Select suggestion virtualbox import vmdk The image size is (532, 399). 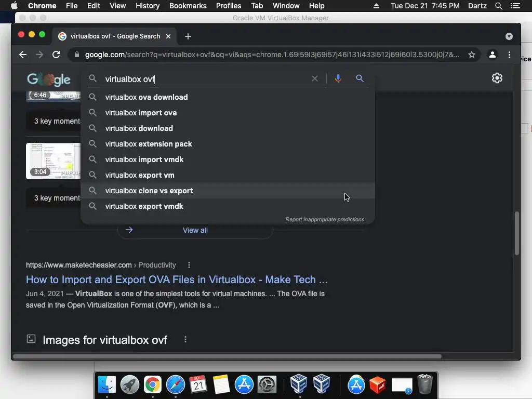coord(228,159)
